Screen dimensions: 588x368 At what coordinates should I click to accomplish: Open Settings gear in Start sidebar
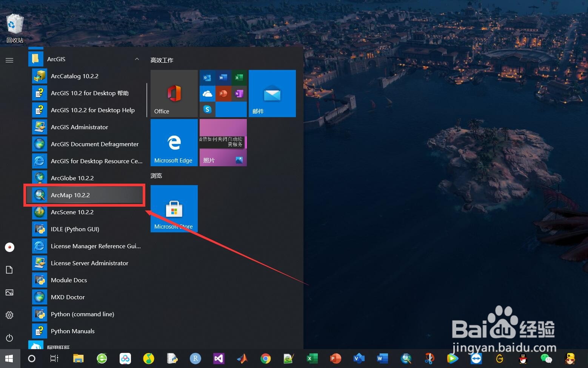point(9,315)
